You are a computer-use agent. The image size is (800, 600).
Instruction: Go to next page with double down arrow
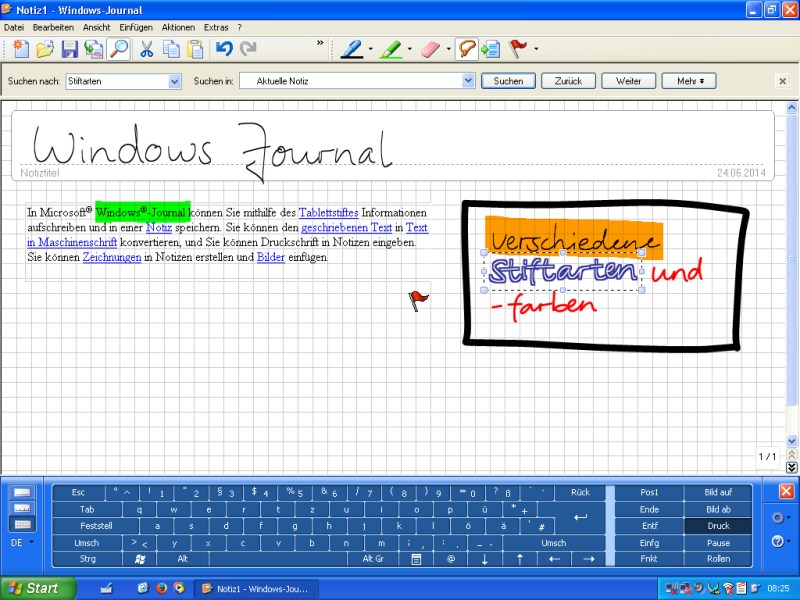click(x=791, y=467)
